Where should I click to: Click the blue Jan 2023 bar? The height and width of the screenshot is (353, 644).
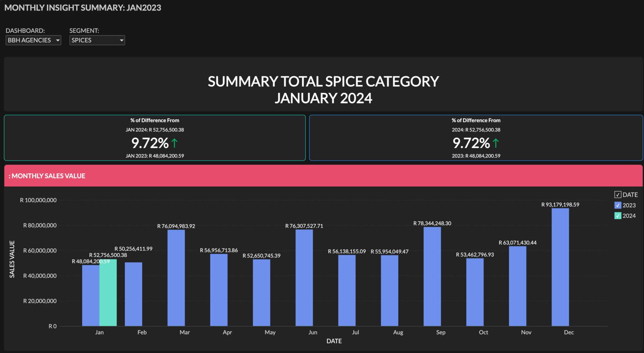91,296
